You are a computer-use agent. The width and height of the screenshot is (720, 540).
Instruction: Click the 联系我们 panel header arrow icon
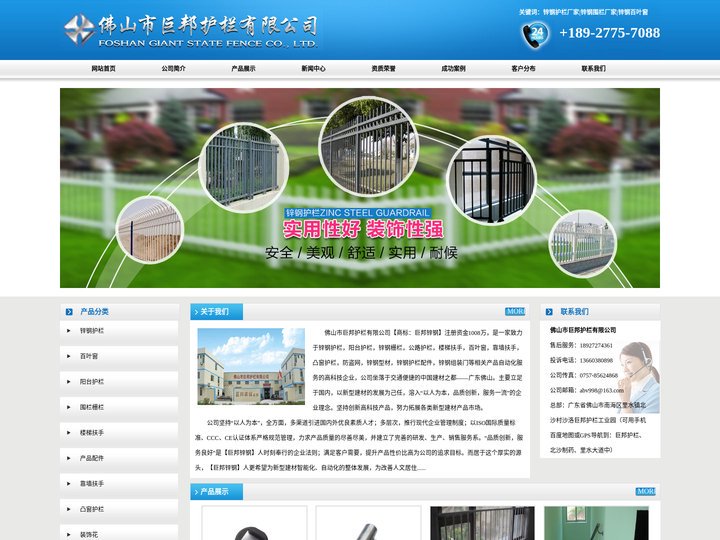tap(549, 312)
